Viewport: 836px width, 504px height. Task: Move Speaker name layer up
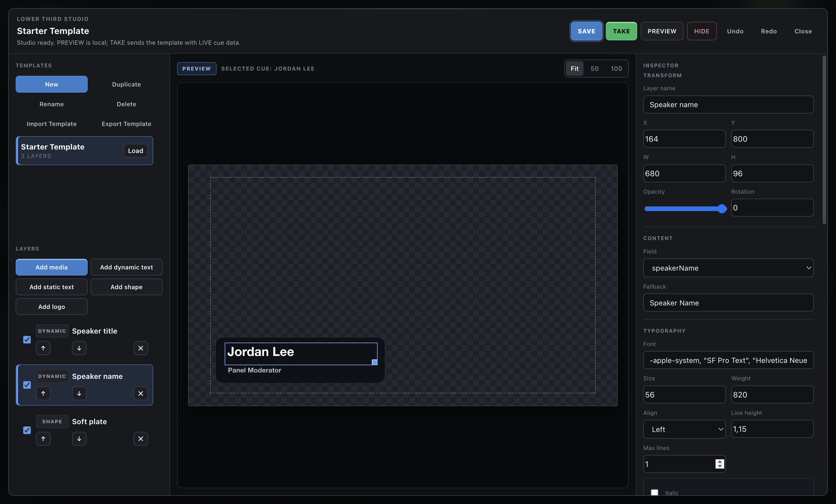tap(43, 393)
